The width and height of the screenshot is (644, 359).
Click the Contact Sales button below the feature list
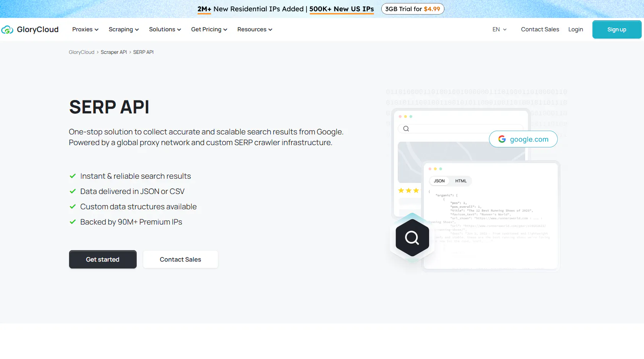pos(181,259)
